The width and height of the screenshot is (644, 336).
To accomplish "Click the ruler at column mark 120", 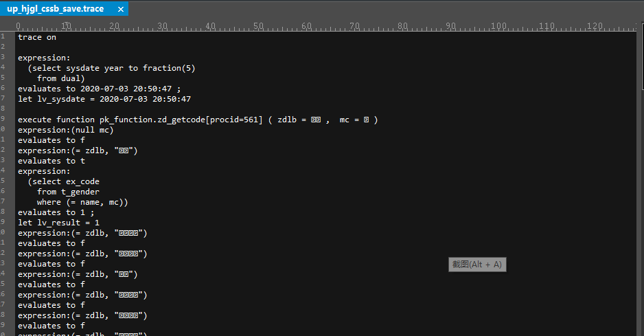I will pos(595,26).
